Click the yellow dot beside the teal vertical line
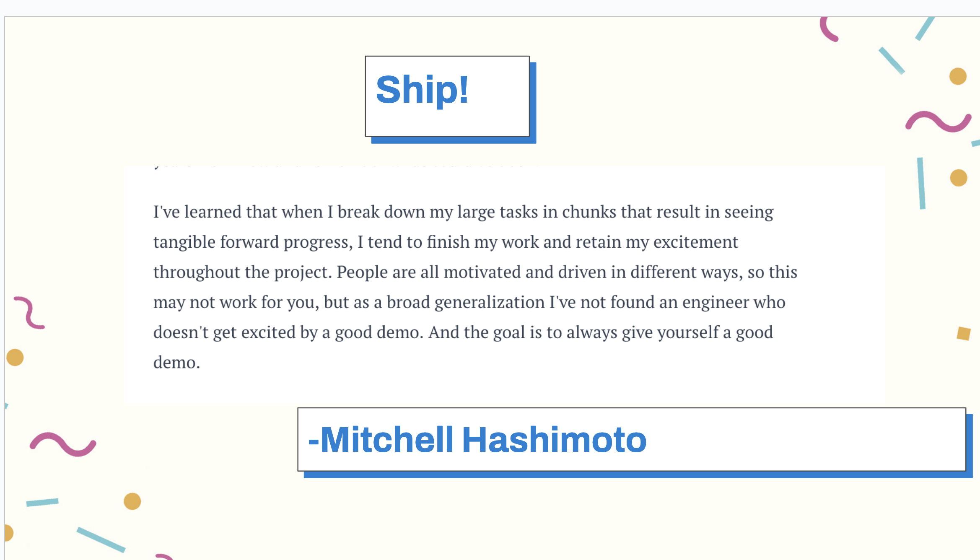 (958, 178)
